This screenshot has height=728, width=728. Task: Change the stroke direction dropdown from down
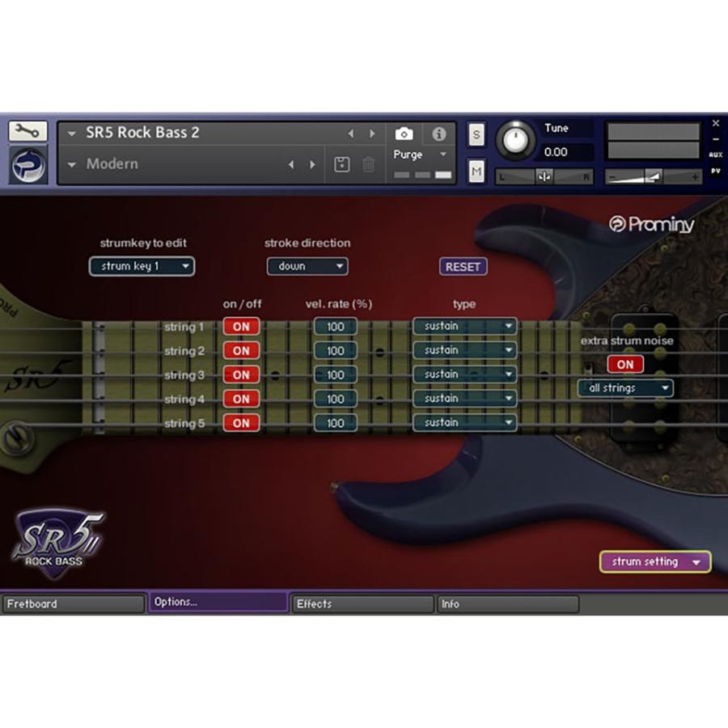[307, 266]
